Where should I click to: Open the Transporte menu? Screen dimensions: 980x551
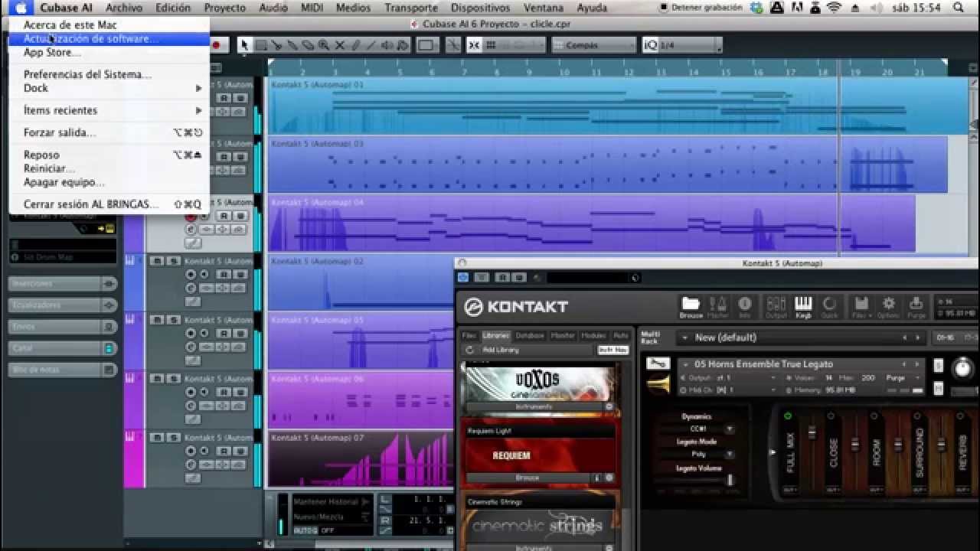click(x=411, y=8)
